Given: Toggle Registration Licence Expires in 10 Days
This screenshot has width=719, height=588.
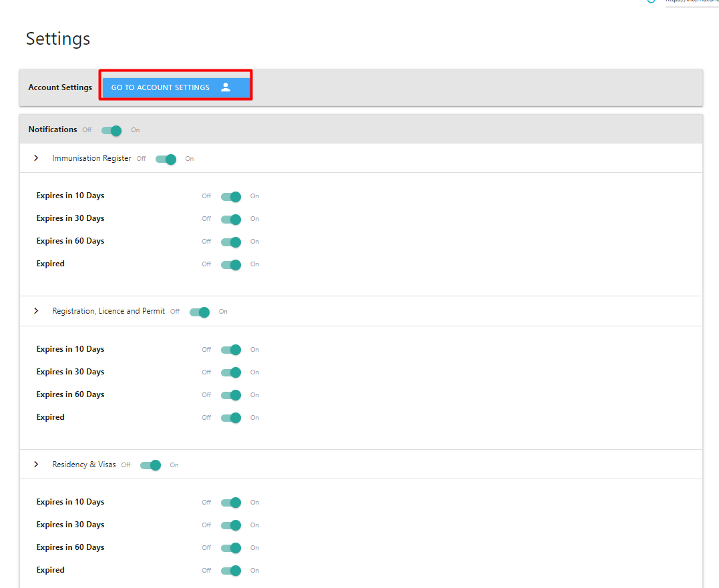Looking at the screenshot, I should pos(230,350).
